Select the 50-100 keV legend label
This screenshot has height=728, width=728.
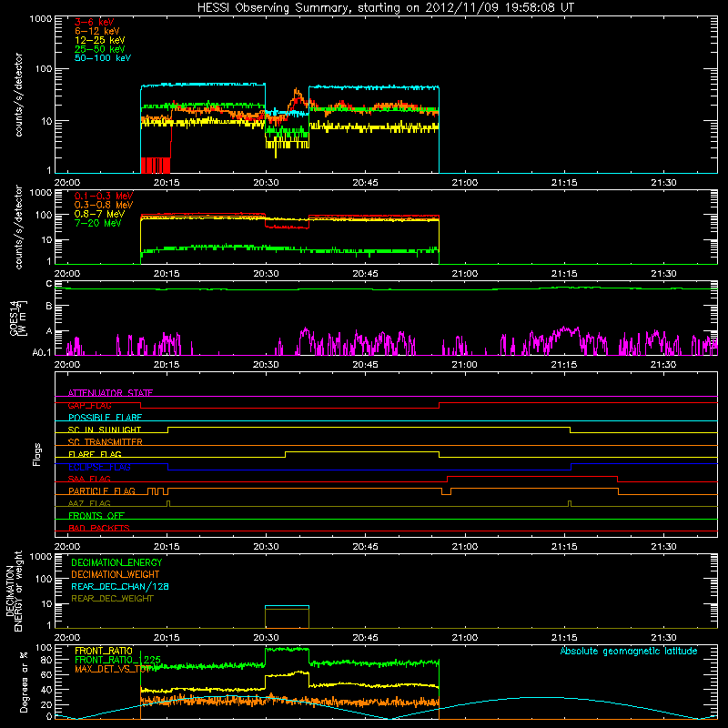[x=102, y=58]
